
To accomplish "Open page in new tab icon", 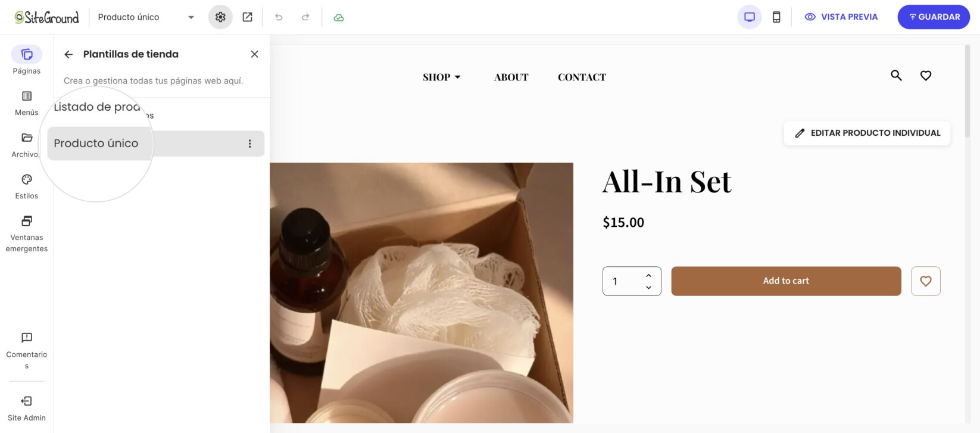I will (247, 17).
